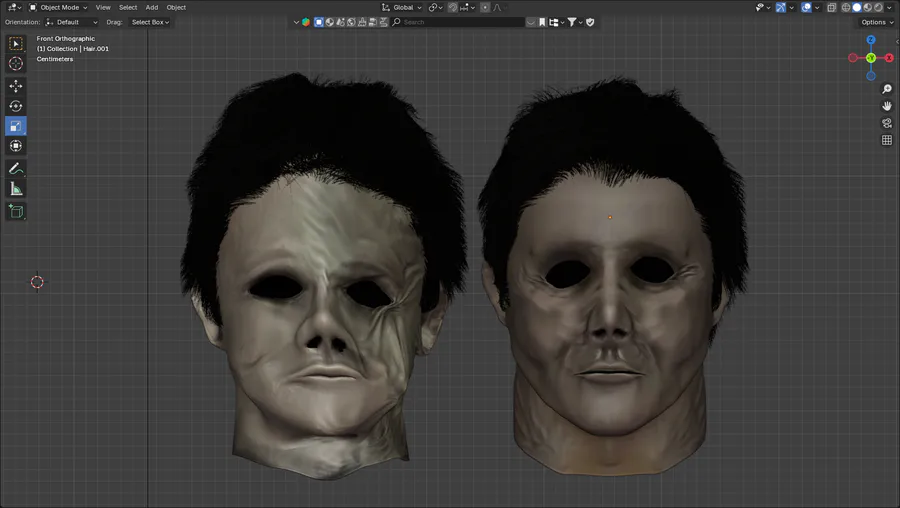The width and height of the screenshot is (900, 508).
Task: Click the last icon in the type filter row
Action: pyautogui.click(x=383, y=22)
